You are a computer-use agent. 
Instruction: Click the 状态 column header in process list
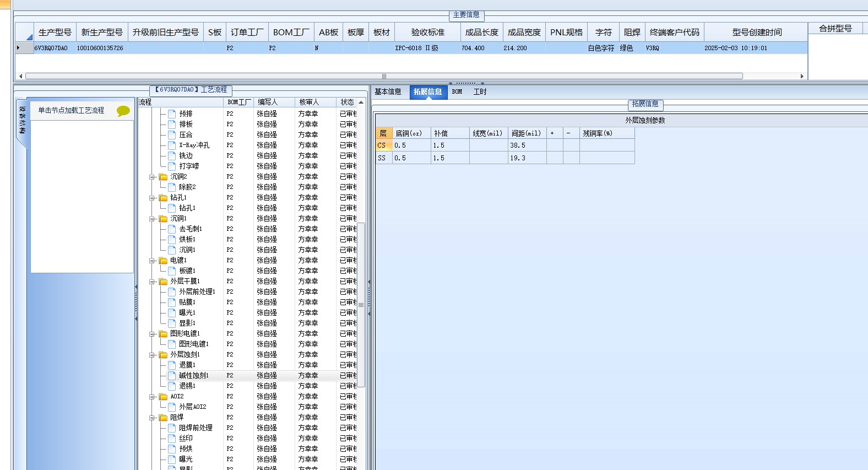347,102
